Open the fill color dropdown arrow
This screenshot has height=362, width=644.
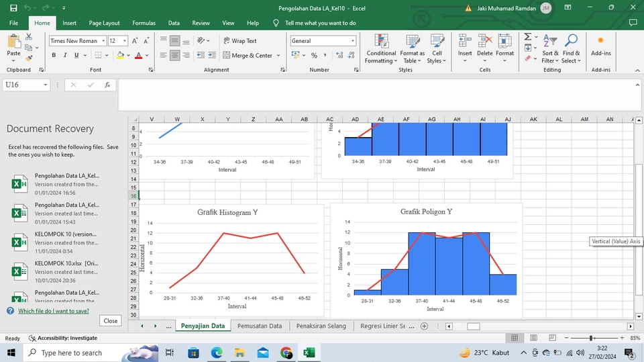(x=128, y=55)
